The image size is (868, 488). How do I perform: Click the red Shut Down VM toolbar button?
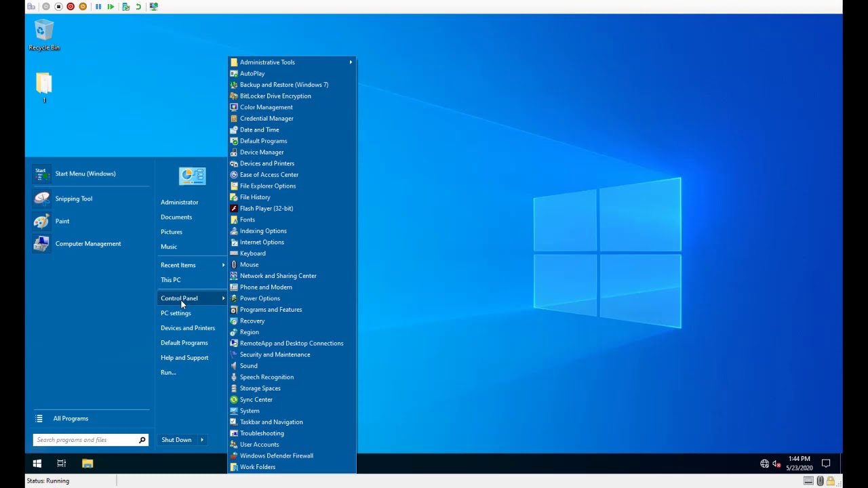point(71,6)
